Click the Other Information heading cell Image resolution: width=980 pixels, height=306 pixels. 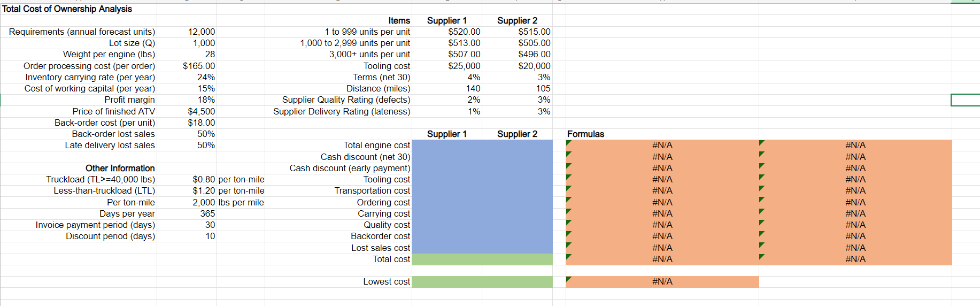tap(79, 169)
